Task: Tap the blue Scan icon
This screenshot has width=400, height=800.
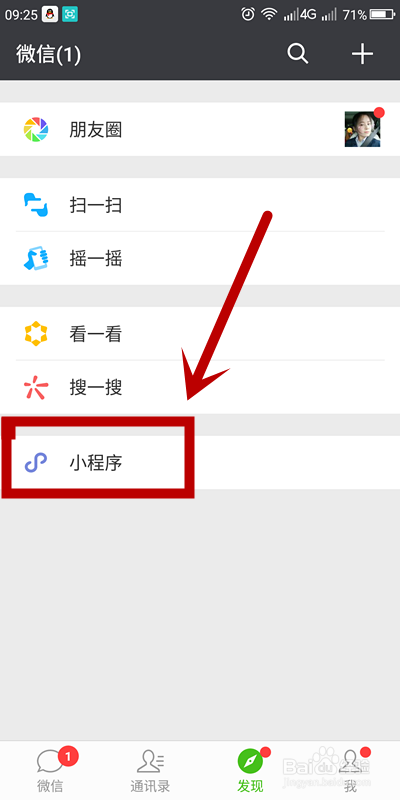Action: tap(36, 205)
